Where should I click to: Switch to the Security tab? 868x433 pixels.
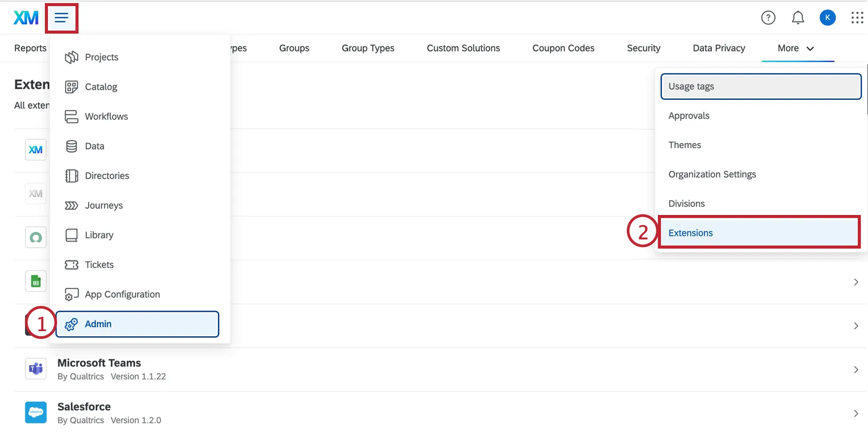(644, 48)
